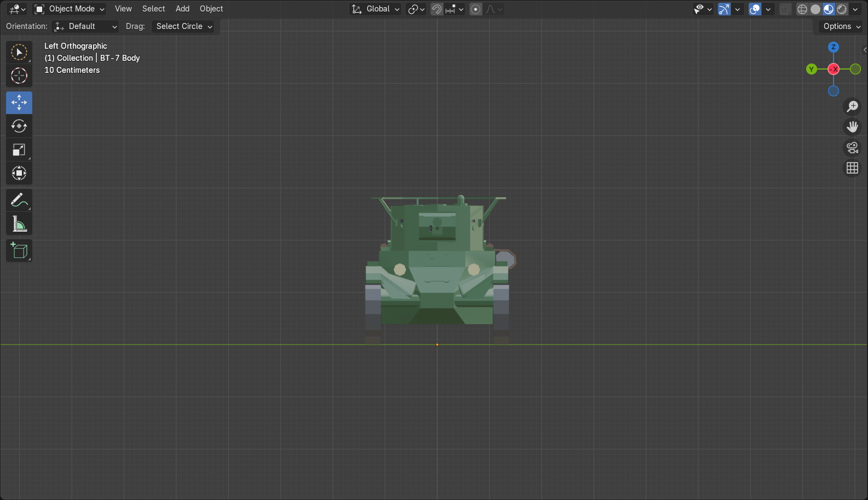The image size is (868, 500).
Task: Expand shading options dropdown
Action: pyautogui.click(x=855, y=9)
